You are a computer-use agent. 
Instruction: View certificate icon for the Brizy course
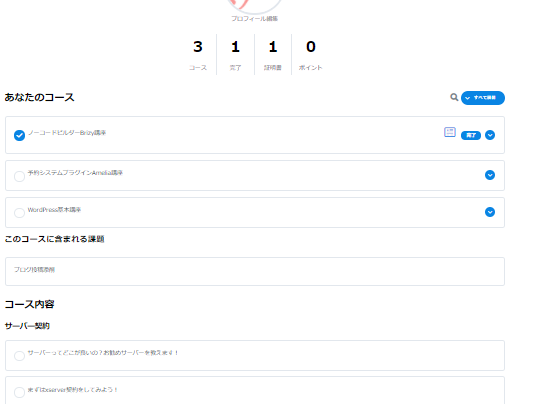pos(450,132)
